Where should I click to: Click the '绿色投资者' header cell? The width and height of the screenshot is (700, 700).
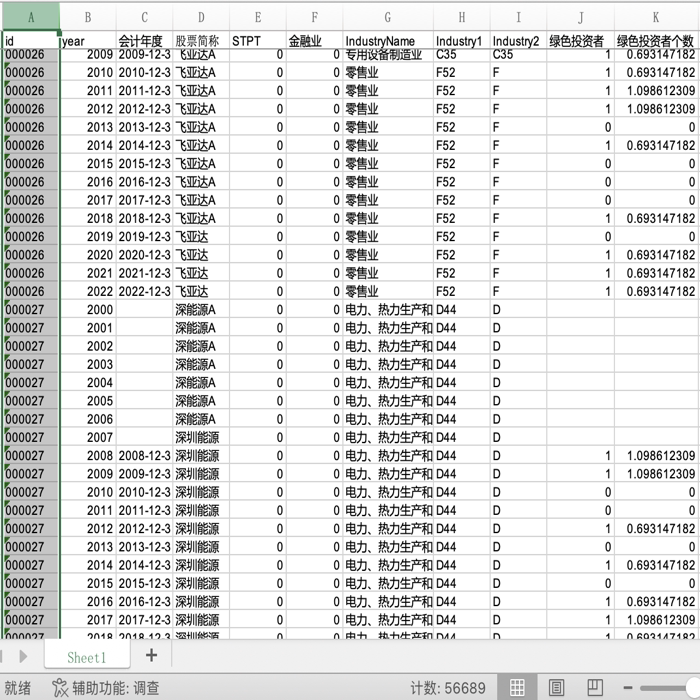[580, 41]
